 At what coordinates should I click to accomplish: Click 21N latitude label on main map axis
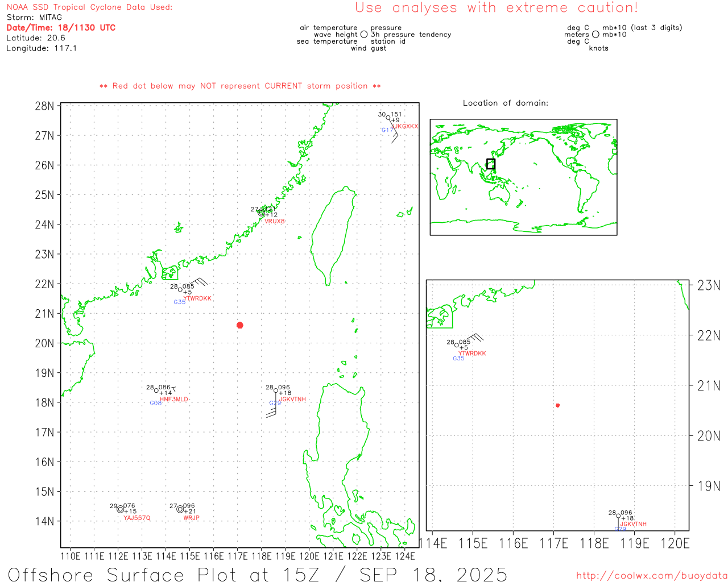click(44, 314)
